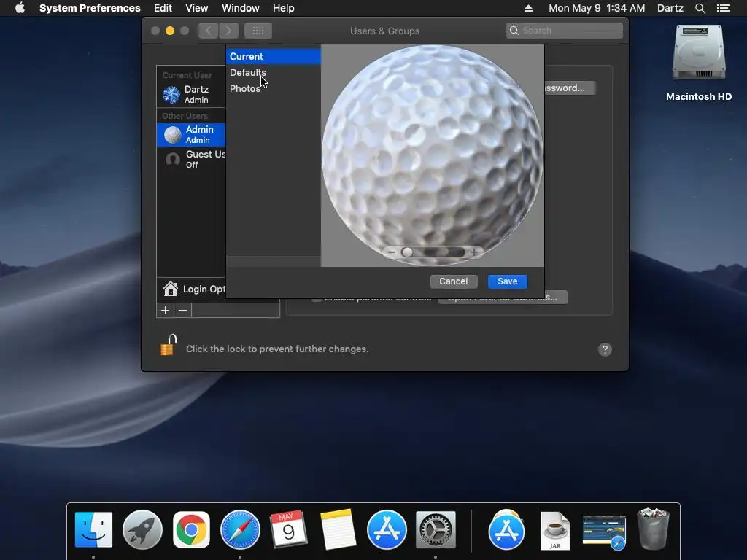747x560 pixels.
Task: Click the lock to prevent changes
Action: (169, 345)
